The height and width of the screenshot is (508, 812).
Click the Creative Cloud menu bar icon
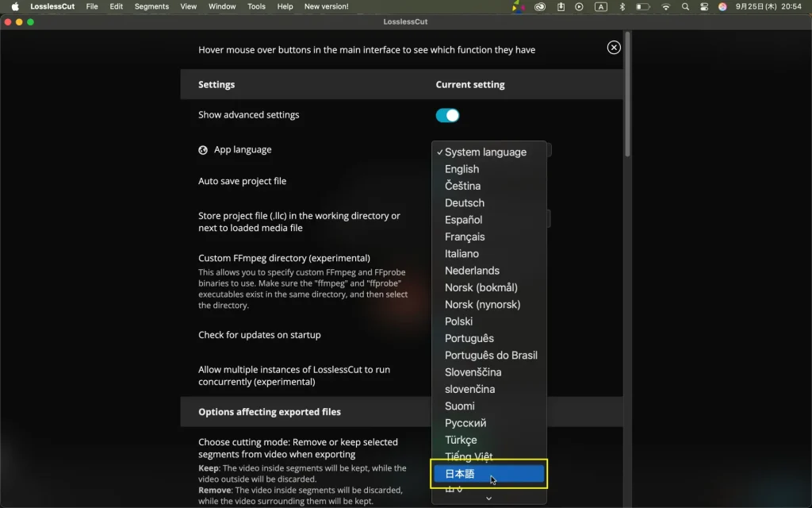point(540,6)
